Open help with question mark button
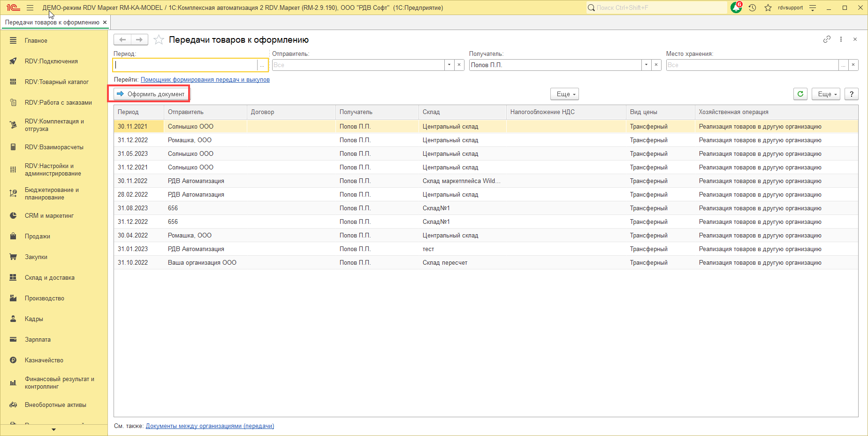 pyautogui.click(x=851, y=94)
